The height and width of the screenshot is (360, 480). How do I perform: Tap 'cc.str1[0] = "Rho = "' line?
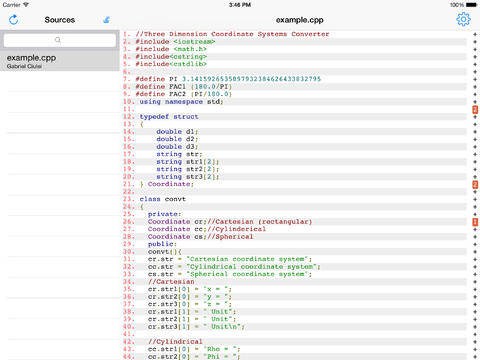(194, 349)
